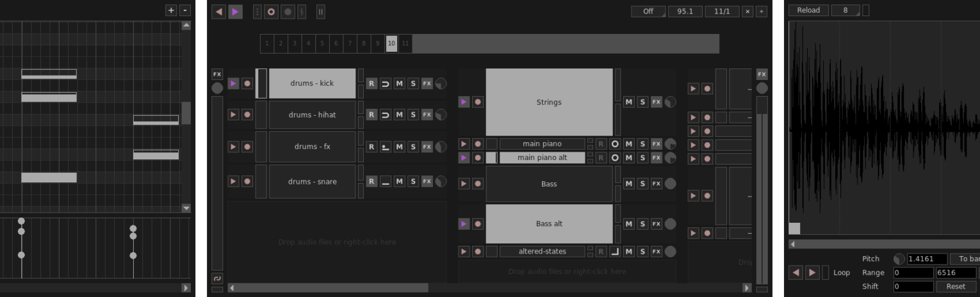This screenshot has width=980, height=297.
Task: Adjust the Pitch dial in sample editor
Action: pyautogui.click(x=899, y=259)
